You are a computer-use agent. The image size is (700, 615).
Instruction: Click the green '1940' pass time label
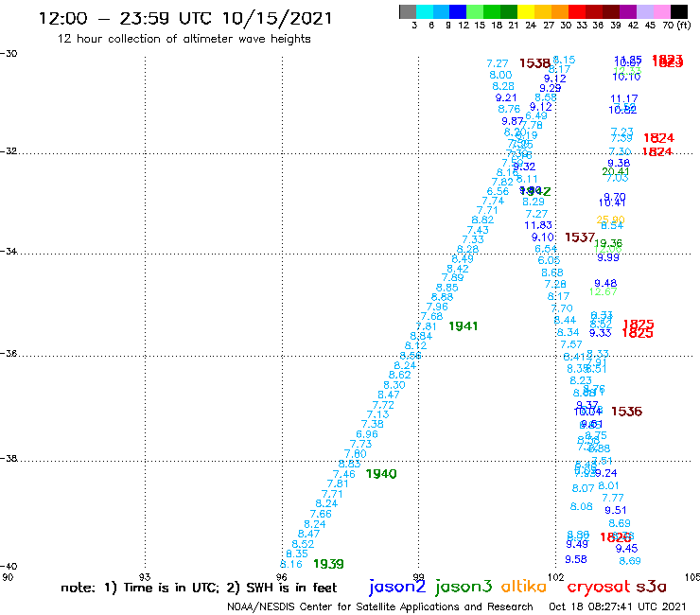pyautogui.click(x=381, y=474)
